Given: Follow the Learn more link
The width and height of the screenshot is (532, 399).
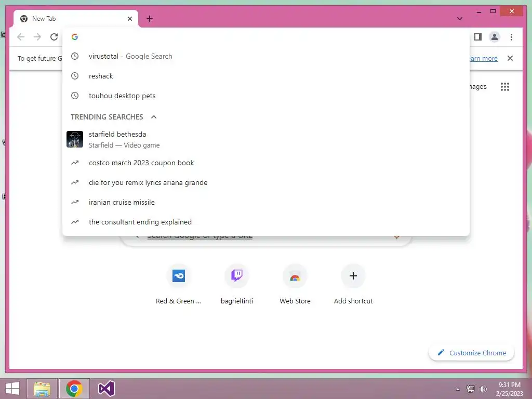Looking at the screenshot, I should pyautogui.click(x=484, y=58).
